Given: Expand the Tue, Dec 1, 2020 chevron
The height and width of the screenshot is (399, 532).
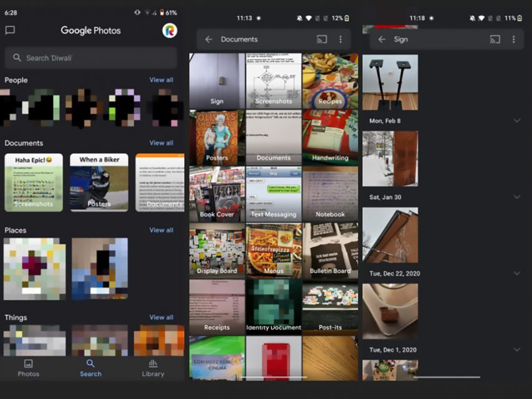Looking at the screenshot, I should coord(516,350).
